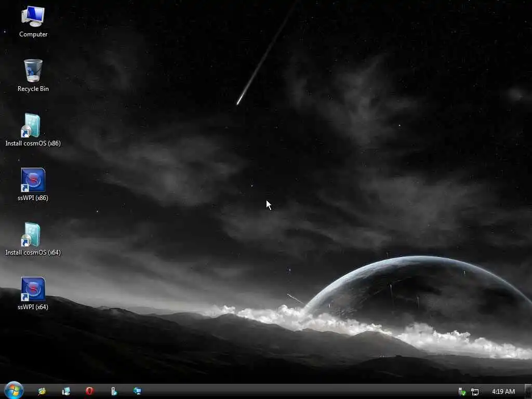The image size is (532, 399).
Task: Click the remote control taskbar icon
Action: tap(114, 391)
